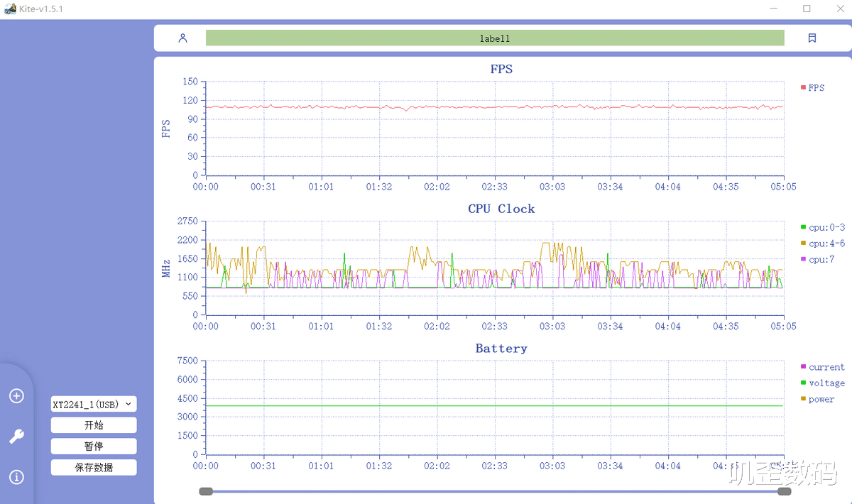Screen dimensions: 852x504
Task: Toggle the current legend entry
Action: (x=823, y=367)
